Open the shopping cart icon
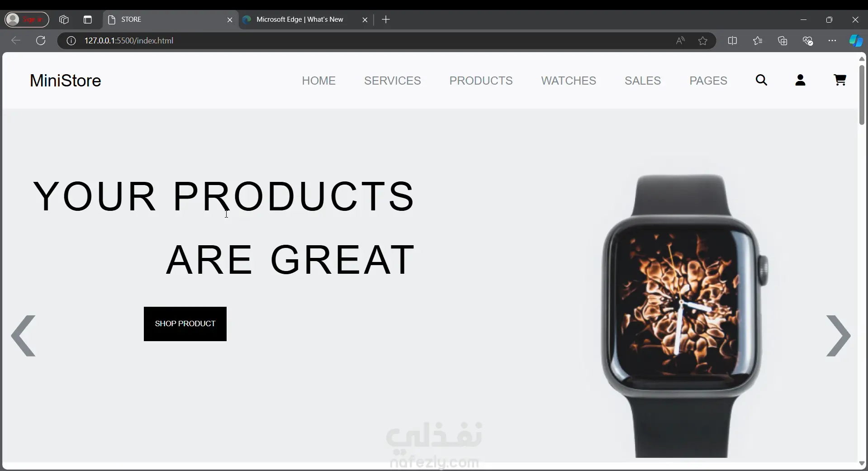868x471 pixels. click(840, 80)
